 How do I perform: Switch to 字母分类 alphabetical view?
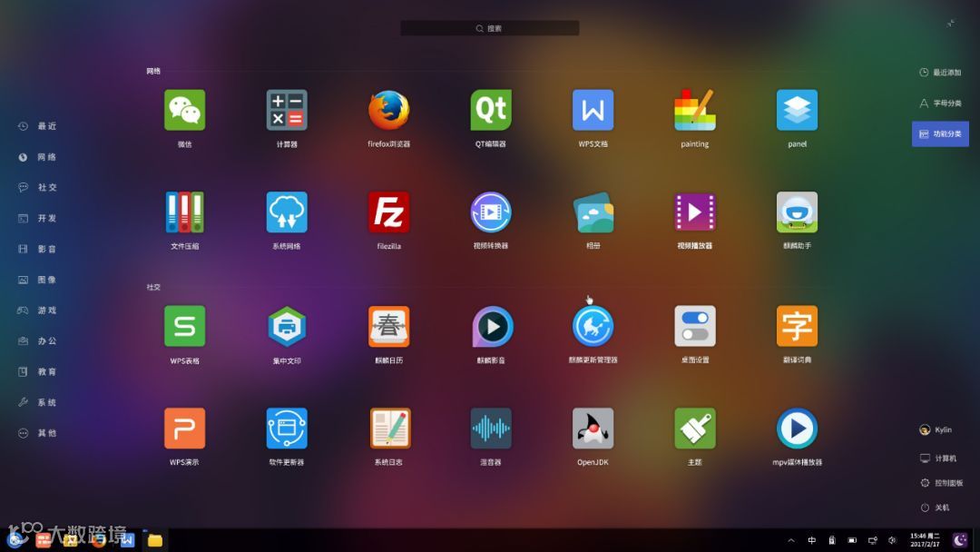click(940, 103)
